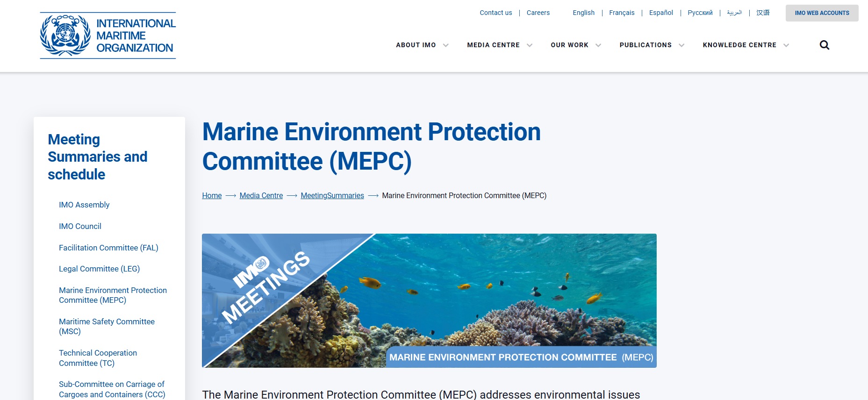The height and width of the screenshot is (400, 868).
Task: Expand the About IMO menu chevron
Action: (445, 45)
